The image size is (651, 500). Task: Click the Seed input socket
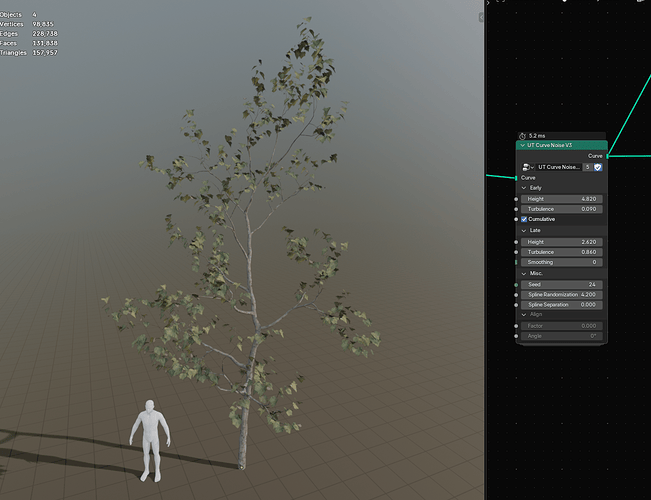(516, 285)
